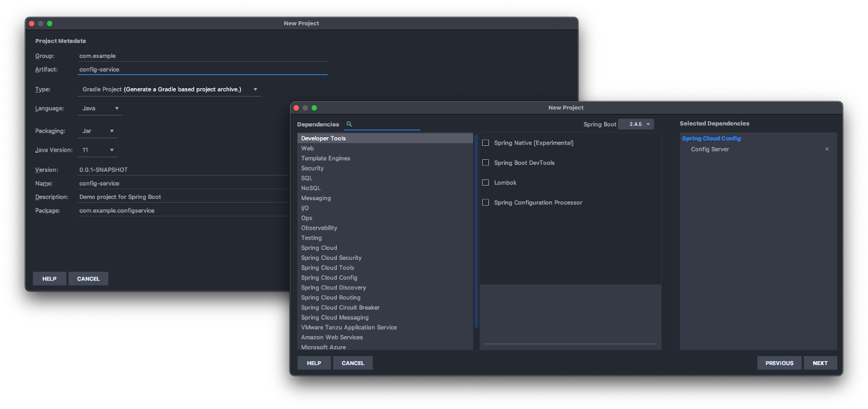The width and height of the screenshot is (868, 409).
Task: Select the I/O category
Action: coord(385,208)
